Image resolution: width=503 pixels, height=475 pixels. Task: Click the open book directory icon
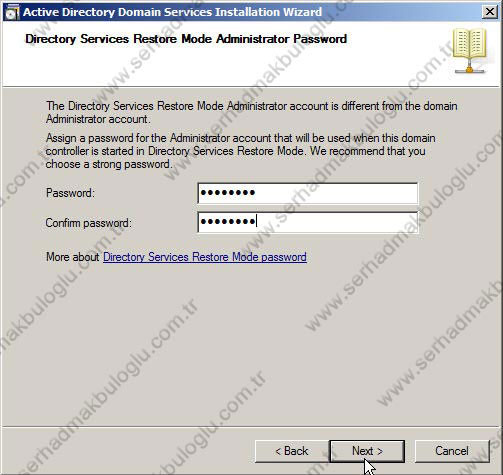470,51
